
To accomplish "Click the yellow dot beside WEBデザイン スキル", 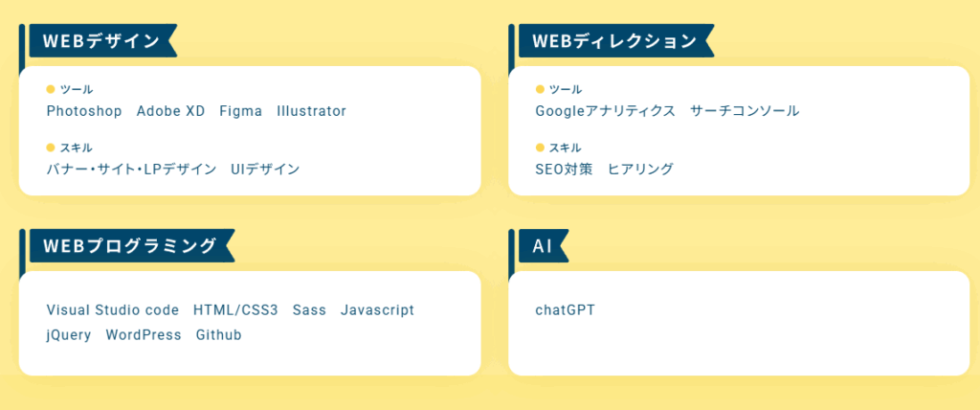I will [51, 148].
